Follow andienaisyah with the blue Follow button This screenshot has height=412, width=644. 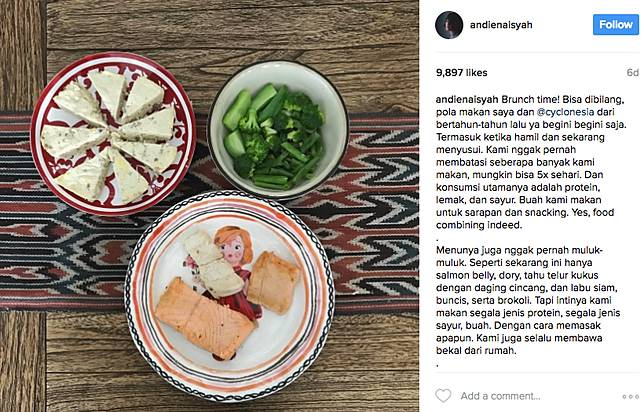616,25
